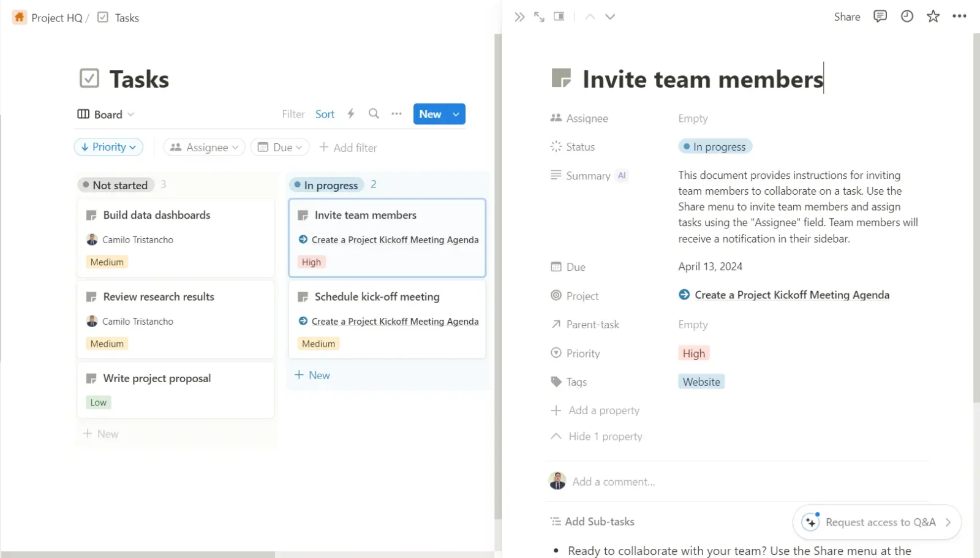Click the Empty Parent-task value

click(x=693, y=325)
